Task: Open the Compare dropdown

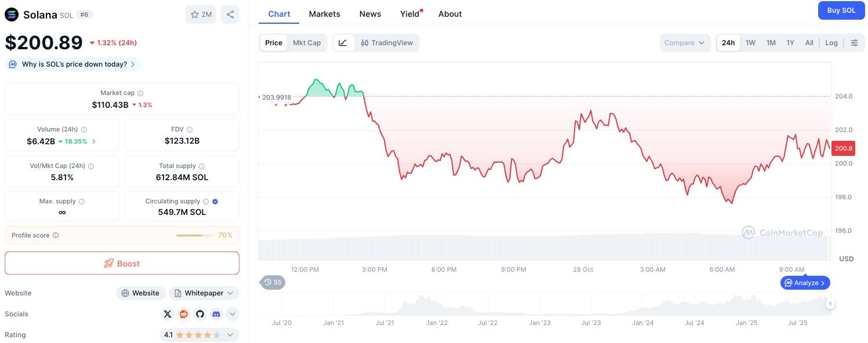Action: (685, 42)
